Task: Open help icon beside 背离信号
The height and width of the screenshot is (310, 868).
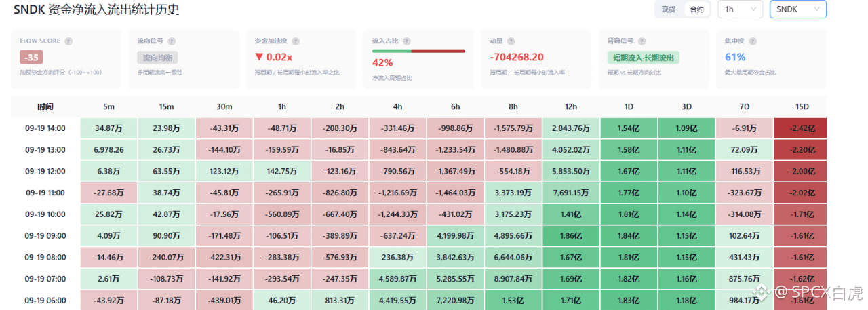Action: pyautogui.click(x=642, y=41)
